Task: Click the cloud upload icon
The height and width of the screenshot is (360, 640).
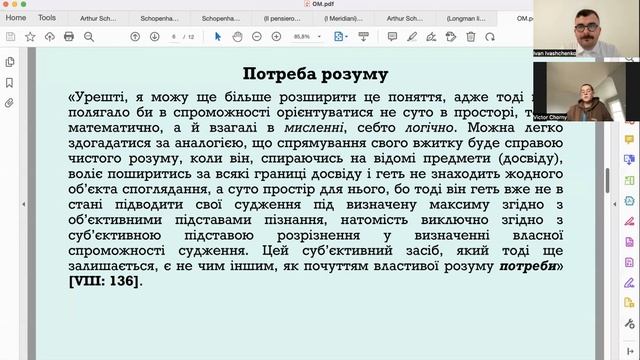Action: point(49,37)
